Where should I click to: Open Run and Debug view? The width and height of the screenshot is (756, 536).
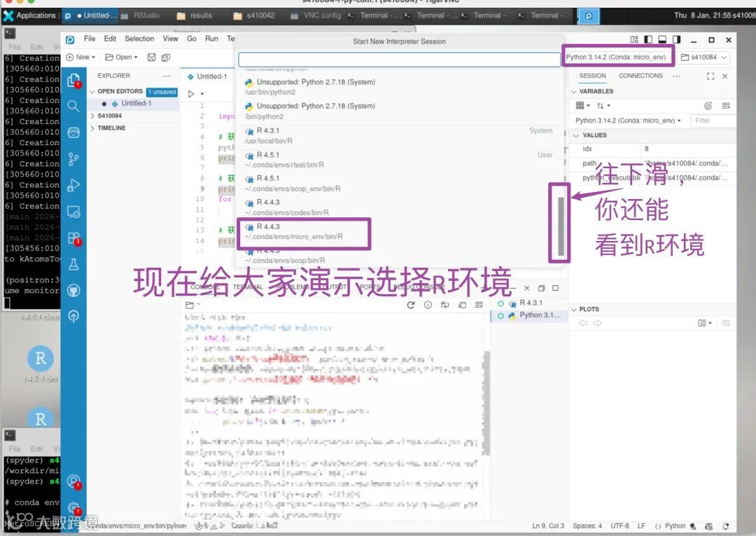pyautogui.click(x=73, y=185)
